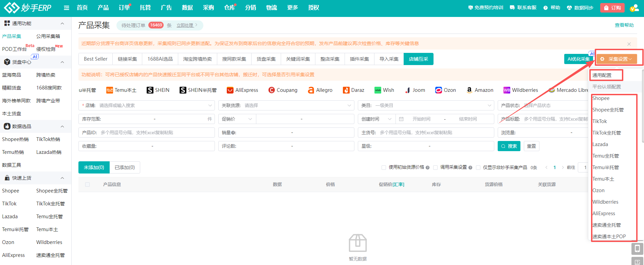Choose the Wildberries platform icon
This screenshot has height=265, width=644.
coord(507,90)
